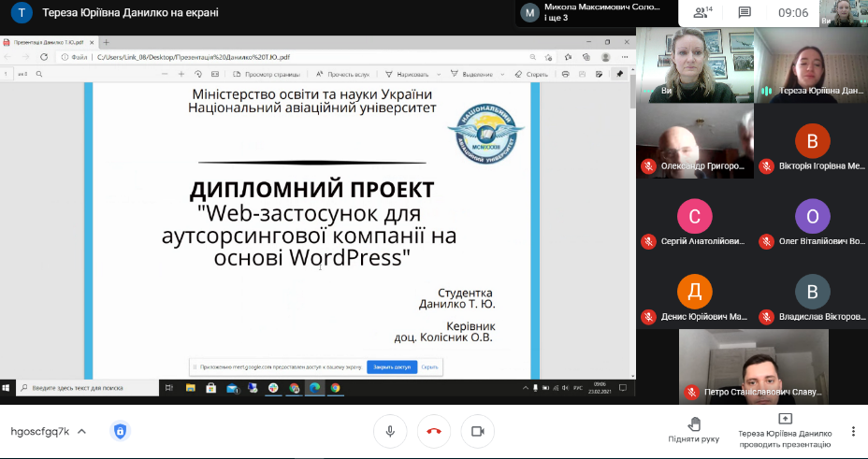Reload the PDF page in Edge
Viewport: 868px width, 459px height.
coord(44,57)
